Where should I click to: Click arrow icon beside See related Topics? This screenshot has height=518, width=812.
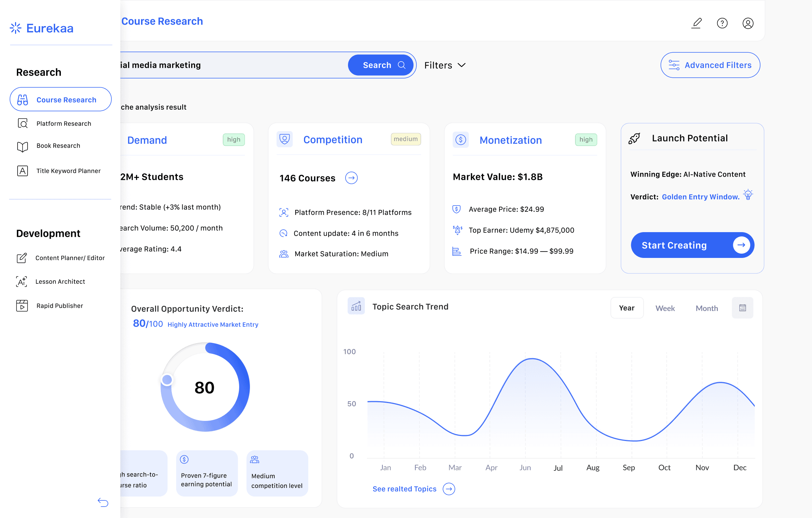coord(449,489)
